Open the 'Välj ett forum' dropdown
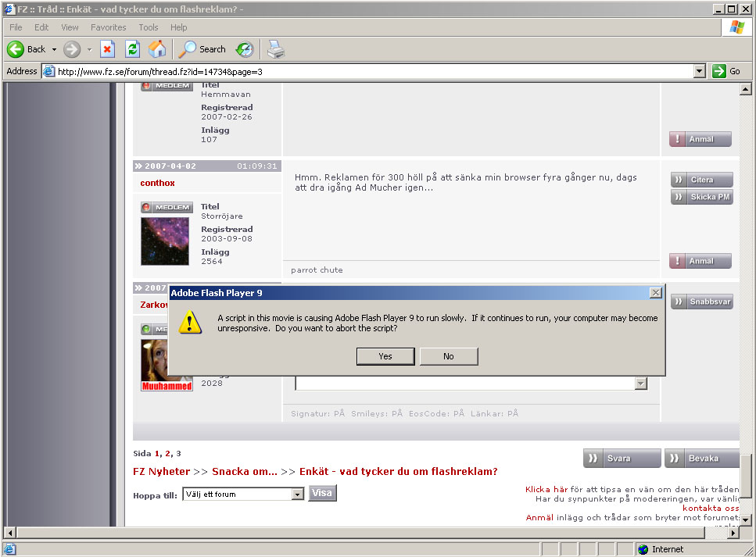The height and width of the screenshot is (557, 756). point(243,495)
